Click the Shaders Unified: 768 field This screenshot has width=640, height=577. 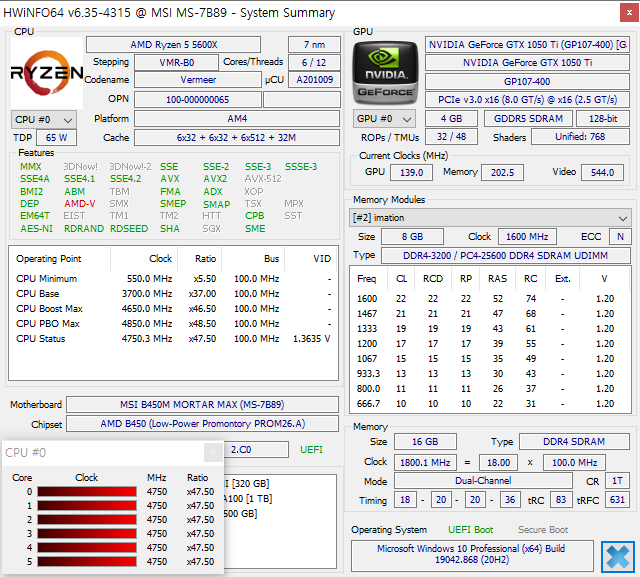pos(580,137)
